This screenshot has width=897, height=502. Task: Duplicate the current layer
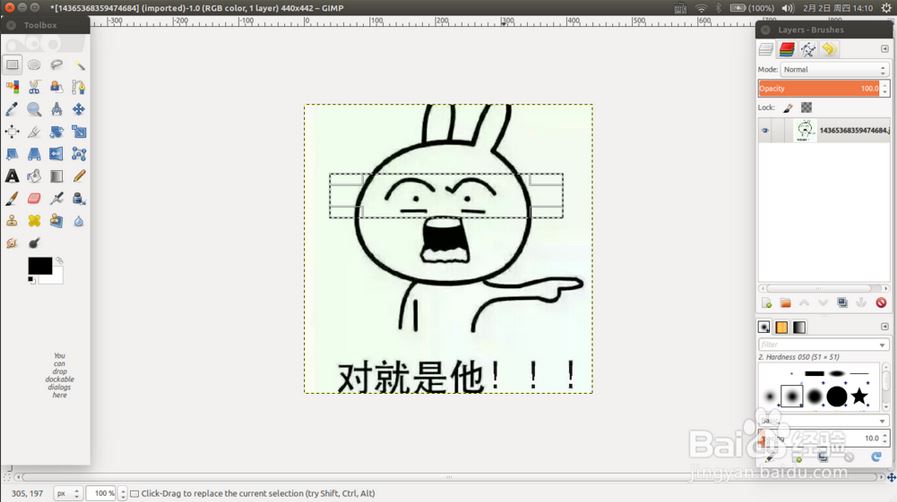[843, 303]
